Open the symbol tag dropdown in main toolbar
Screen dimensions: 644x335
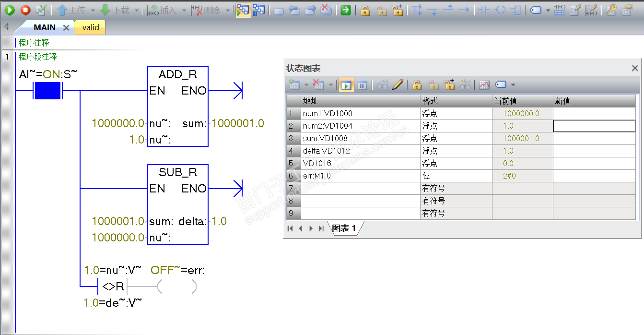548,10
